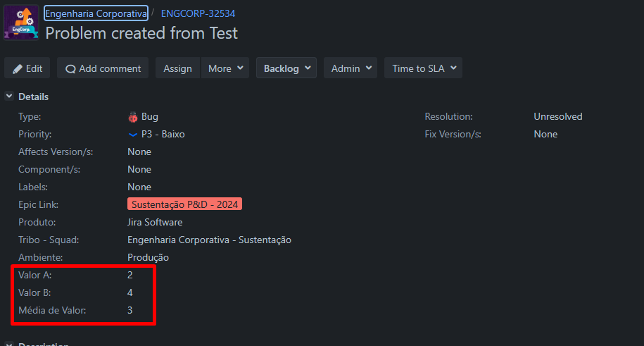644x346 pixels.
Task: Click the Engenharia Corporativa project avatar icon
Action: [x=21, y=23]
